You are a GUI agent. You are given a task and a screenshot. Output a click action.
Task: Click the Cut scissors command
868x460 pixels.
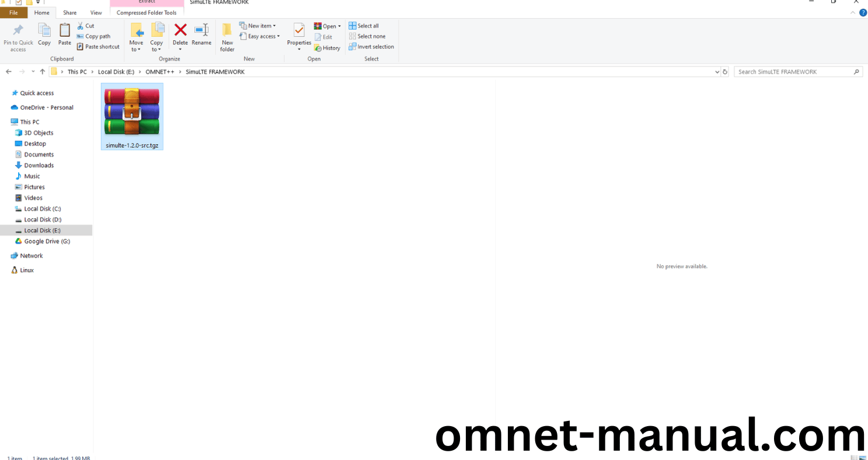coord(85,26)
